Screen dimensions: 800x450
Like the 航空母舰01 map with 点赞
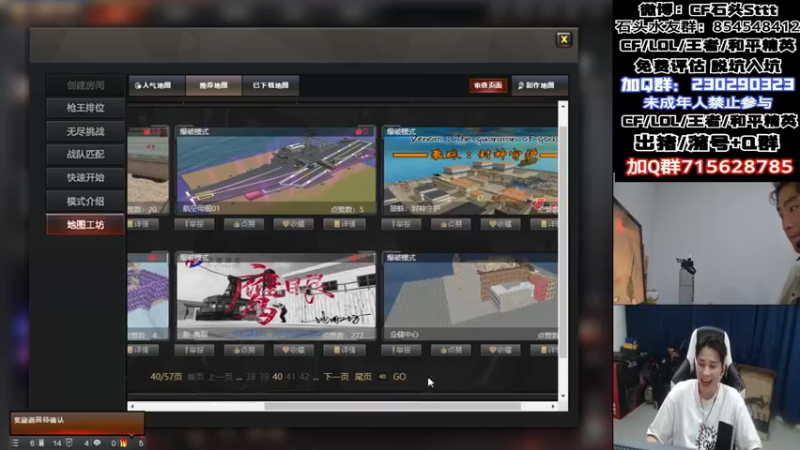(x=244, y=224)
